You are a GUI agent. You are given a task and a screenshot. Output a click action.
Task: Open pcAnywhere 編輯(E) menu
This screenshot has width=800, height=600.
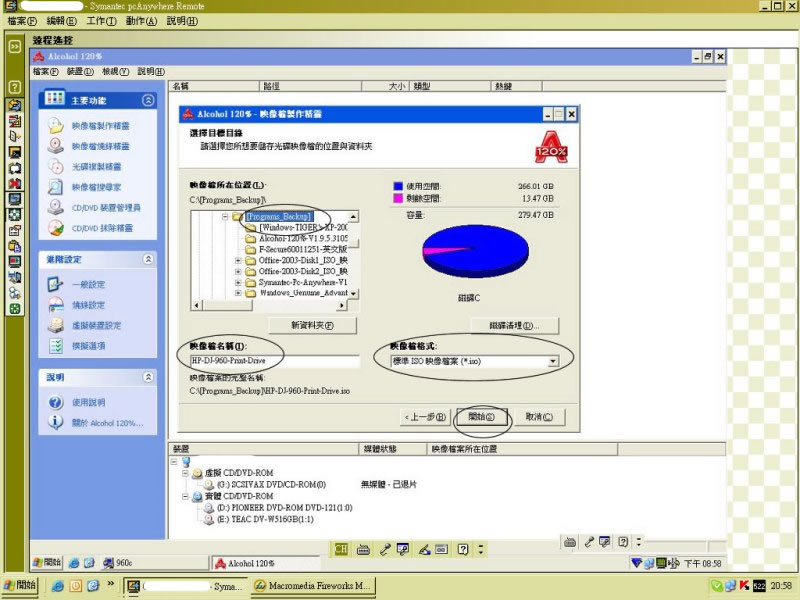click(x=61, y=21)
